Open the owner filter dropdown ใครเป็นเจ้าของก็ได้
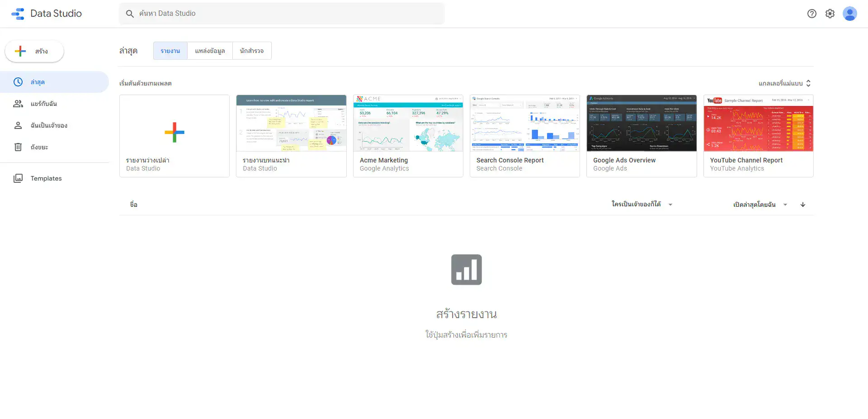 pyautogui.click(x=640, y=205)
